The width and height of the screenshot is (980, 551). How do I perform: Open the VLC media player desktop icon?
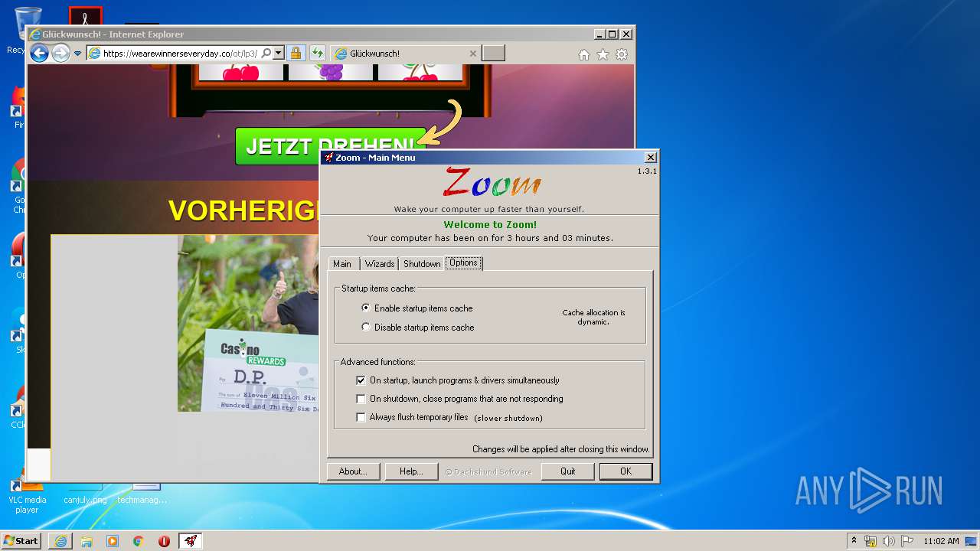pos(27,497)
